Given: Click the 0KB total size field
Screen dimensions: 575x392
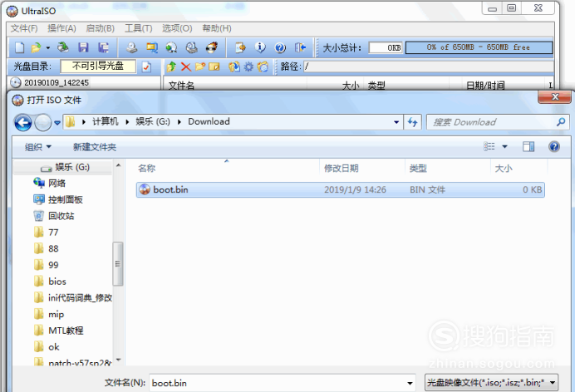Looking at the screenshot, I should (386, 47).
